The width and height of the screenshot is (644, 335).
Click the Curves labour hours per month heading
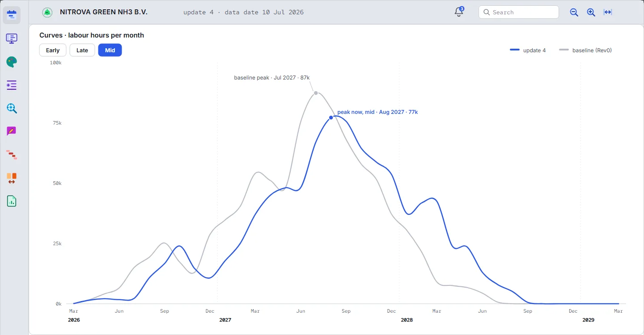(x=92, y=35)
